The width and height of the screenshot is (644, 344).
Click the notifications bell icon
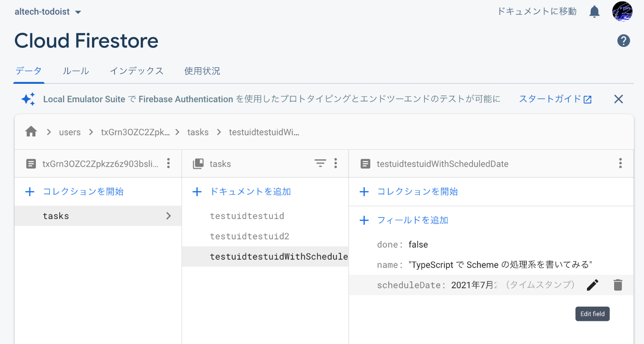(x=594, y=12)
